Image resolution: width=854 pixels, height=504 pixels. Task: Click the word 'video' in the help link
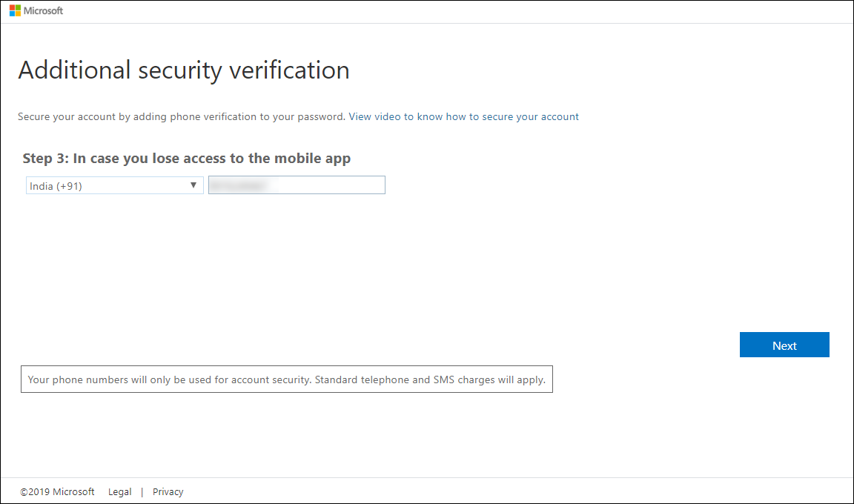click(x=388, y=116)
